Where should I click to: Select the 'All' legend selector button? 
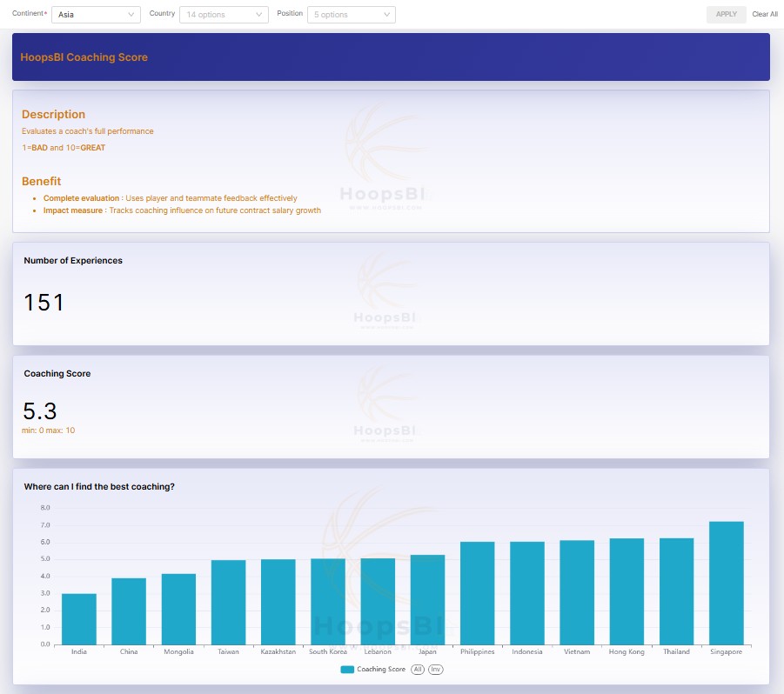(418, 670)
